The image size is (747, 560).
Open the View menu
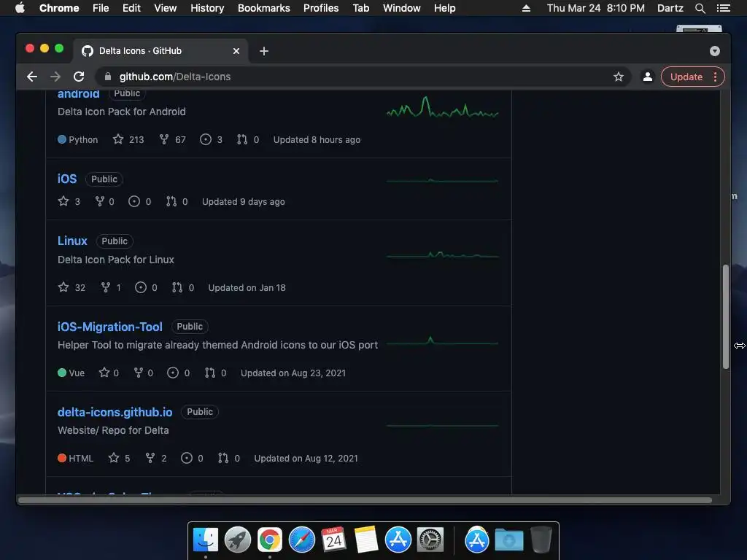pos(166,8)
